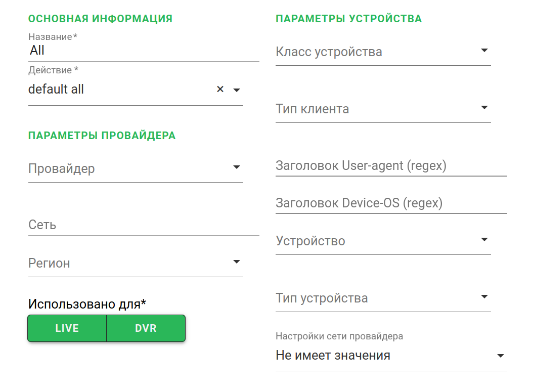Click the 'default all' selected value
The width and height of the screenshot is (533, 392).
[56, 90]
